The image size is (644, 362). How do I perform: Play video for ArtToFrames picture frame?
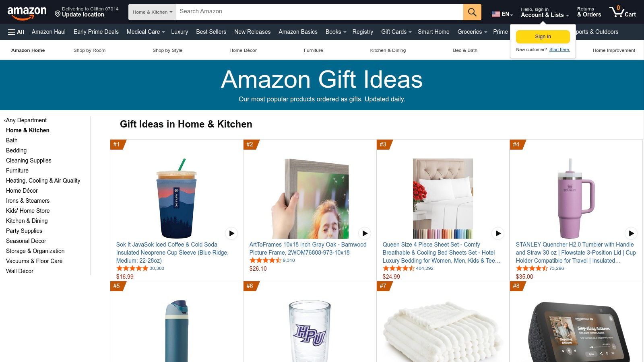pos(365,233)
